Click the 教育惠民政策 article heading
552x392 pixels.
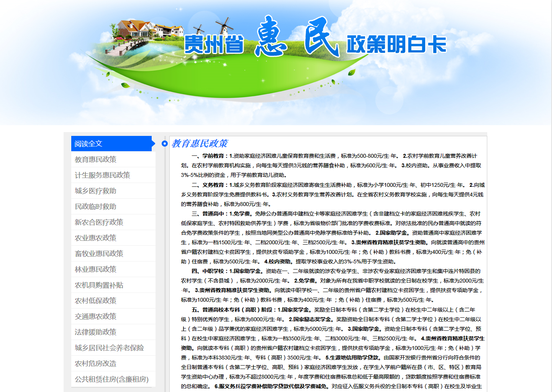pyautogui.click(x=200, y=144)
